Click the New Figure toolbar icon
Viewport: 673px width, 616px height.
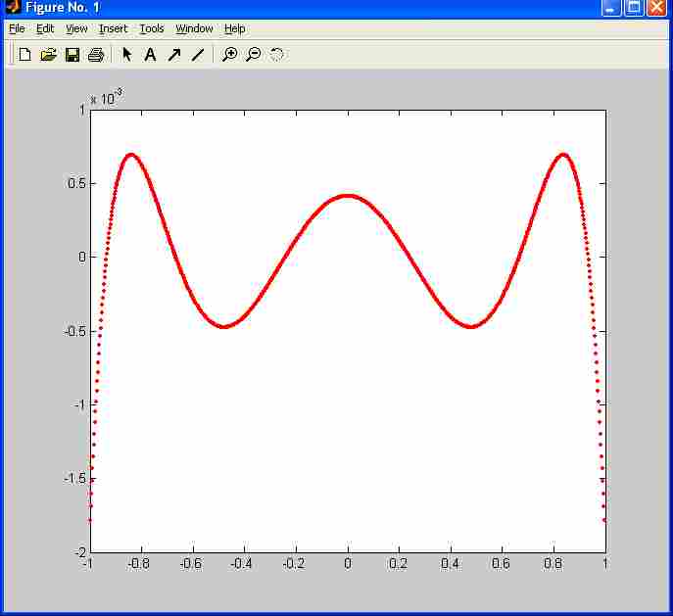[x=24, y=55]
